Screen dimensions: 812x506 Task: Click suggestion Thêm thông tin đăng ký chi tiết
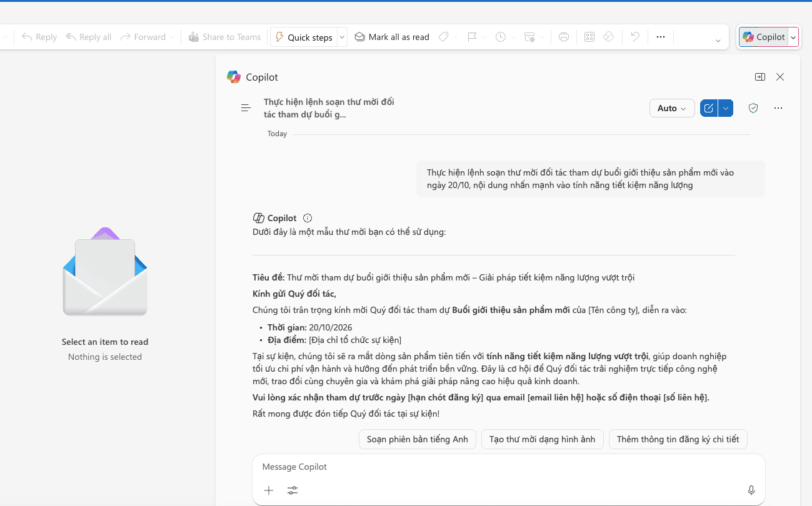678,439
